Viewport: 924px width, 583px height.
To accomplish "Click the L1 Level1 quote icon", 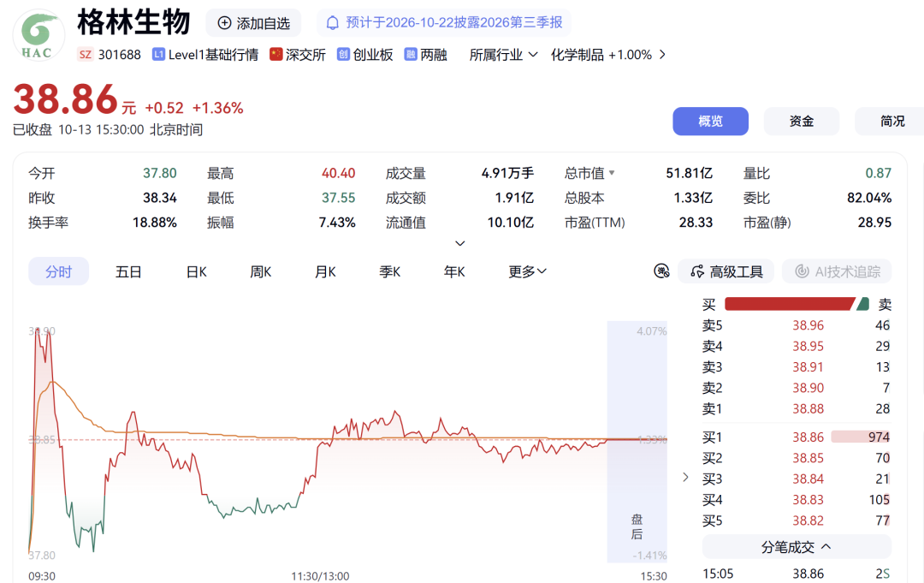I will [x=158, y=54].
